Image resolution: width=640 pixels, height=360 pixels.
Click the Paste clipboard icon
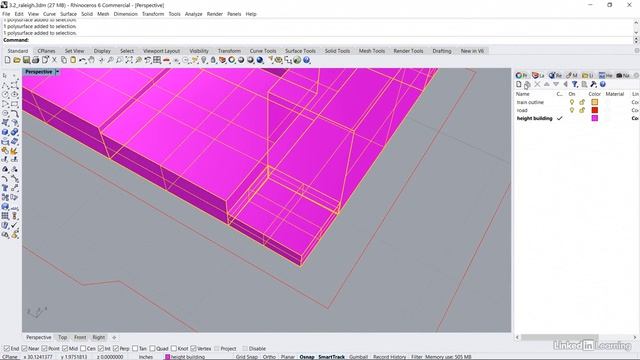[73, 60]
